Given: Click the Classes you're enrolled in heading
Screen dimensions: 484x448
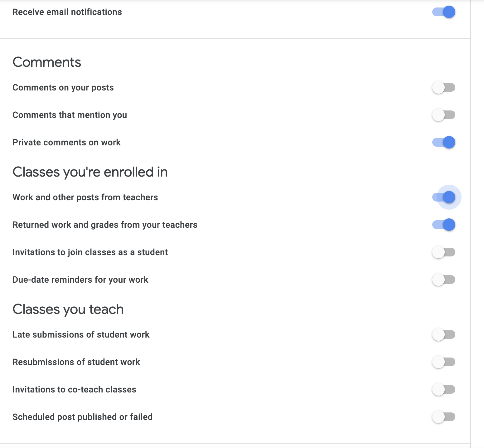Looking at the screenshot, I should click(x=90, y=172).
